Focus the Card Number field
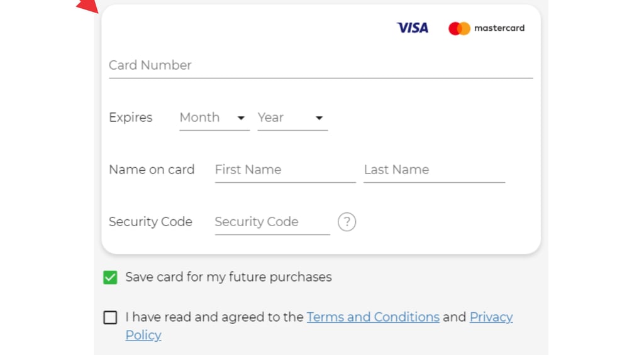This screenshot has height=355, width=644. pyautogui.click(x=320, y=65)
